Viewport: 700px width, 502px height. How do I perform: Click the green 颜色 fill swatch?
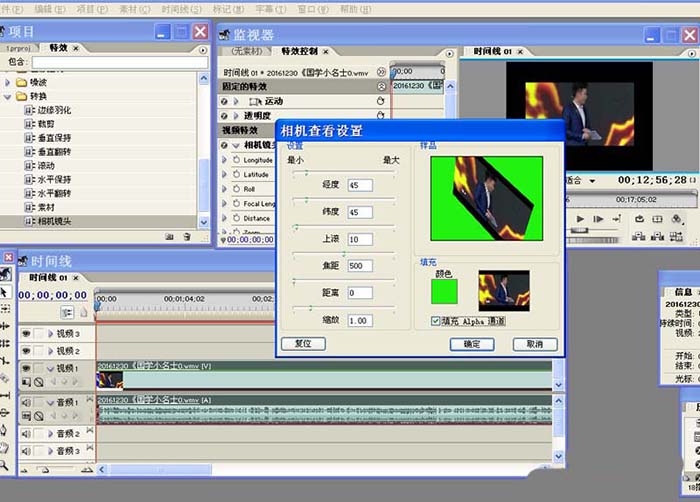[444, 291]
